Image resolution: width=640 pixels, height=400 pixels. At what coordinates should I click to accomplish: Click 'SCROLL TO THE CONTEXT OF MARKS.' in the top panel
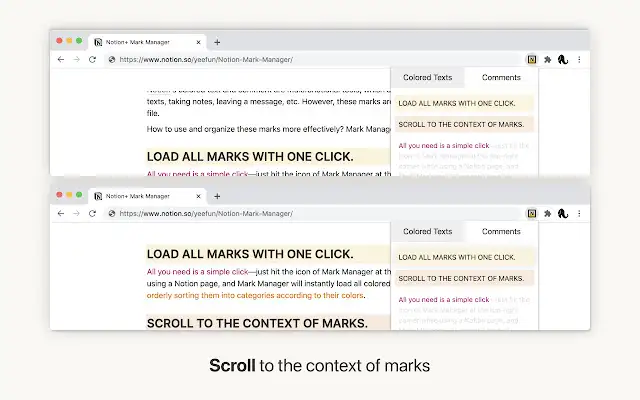pyautogui.click(x=464, y=124)
